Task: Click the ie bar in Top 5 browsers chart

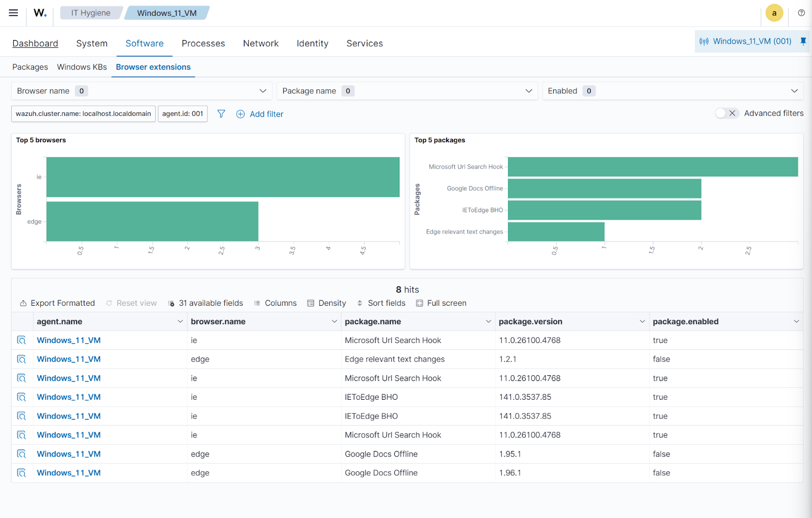Action: coord(223,177)
